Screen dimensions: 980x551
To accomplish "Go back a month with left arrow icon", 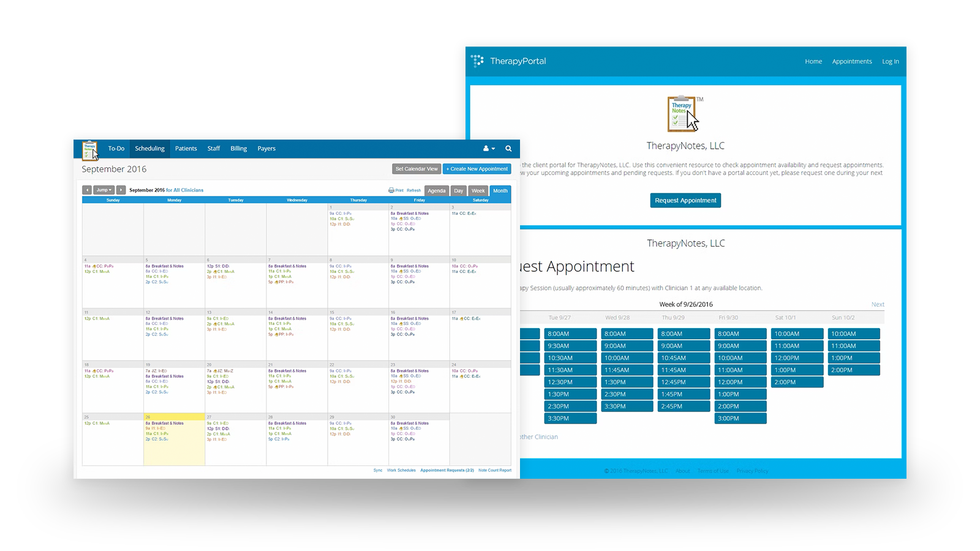I will click(x=87, y=190).
